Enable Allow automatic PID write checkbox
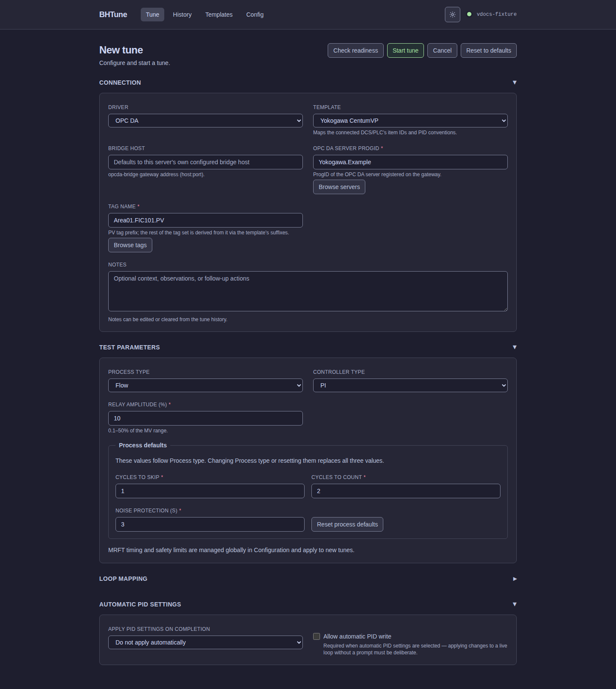 [317, 636]
